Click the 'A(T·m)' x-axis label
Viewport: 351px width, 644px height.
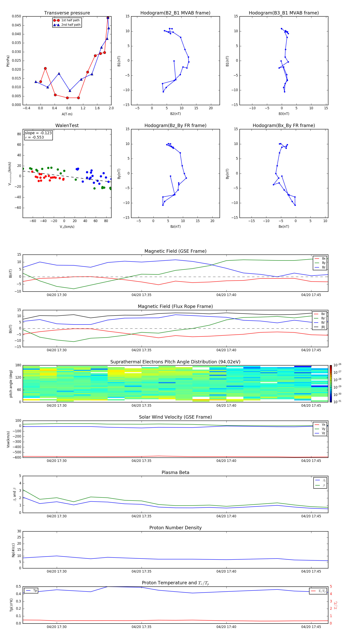(x=67, y=114)
